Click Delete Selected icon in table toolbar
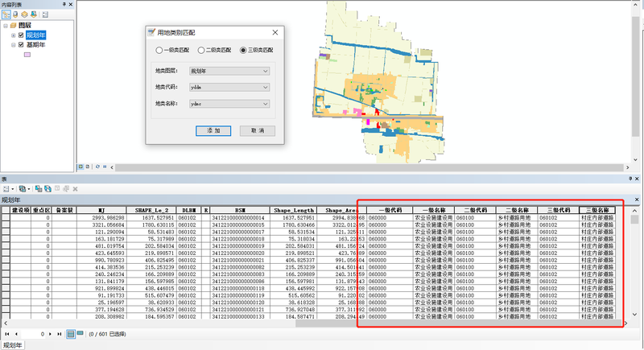Viewport: 644px width, 350px height. pyautogui.click(x=75, y=189)
